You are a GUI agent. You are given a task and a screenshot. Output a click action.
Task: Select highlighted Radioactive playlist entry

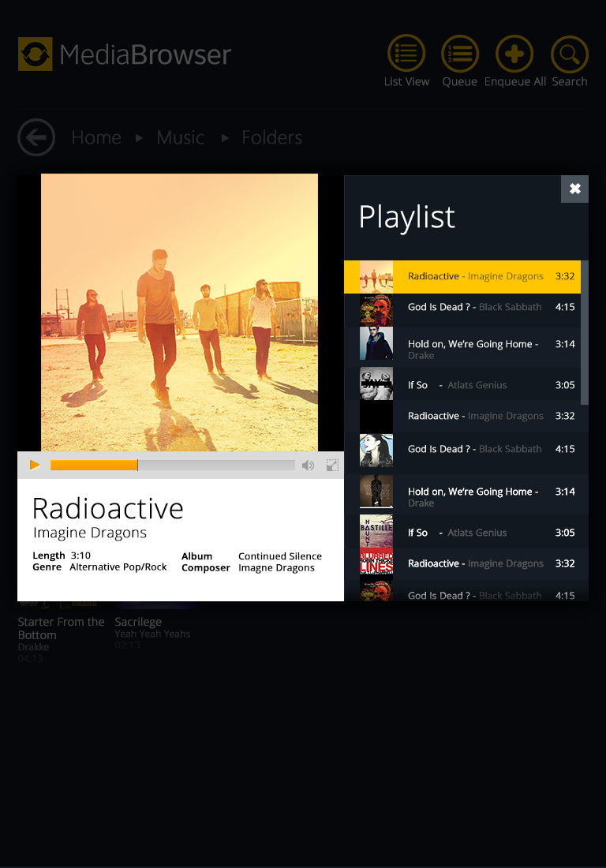[x=462, y=276]
